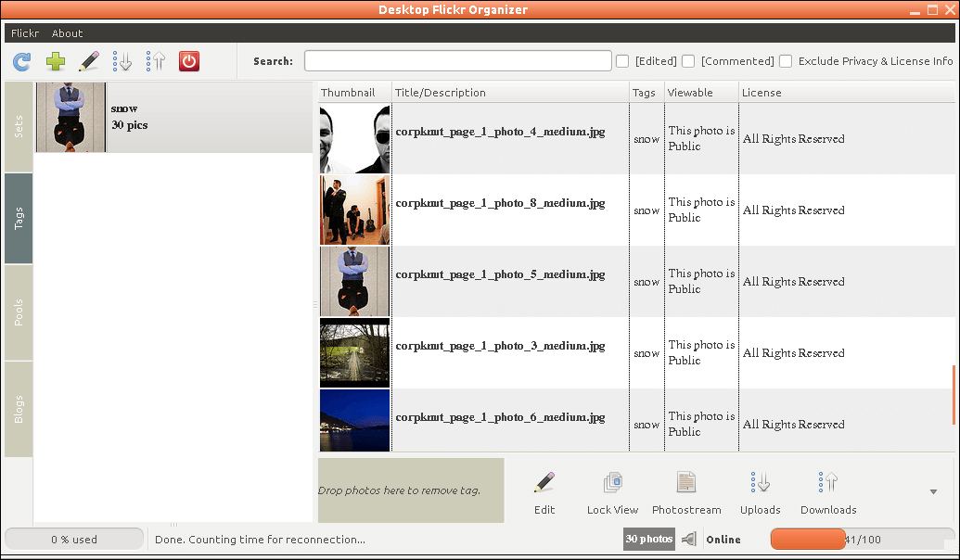Sort by the License column header
This screenshot has height=560, width=960.
pyautogui.click(x=847, y=93)
